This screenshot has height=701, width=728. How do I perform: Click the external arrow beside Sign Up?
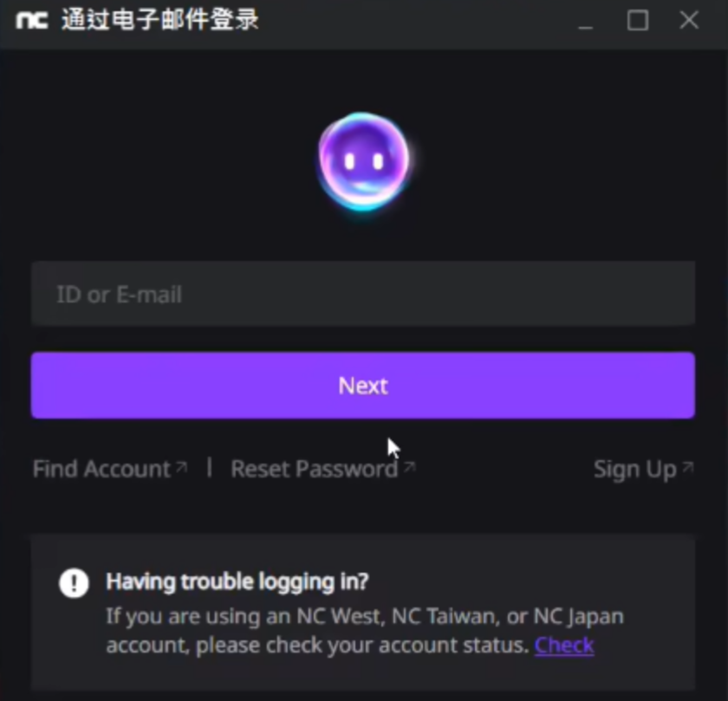click(687, 466)
